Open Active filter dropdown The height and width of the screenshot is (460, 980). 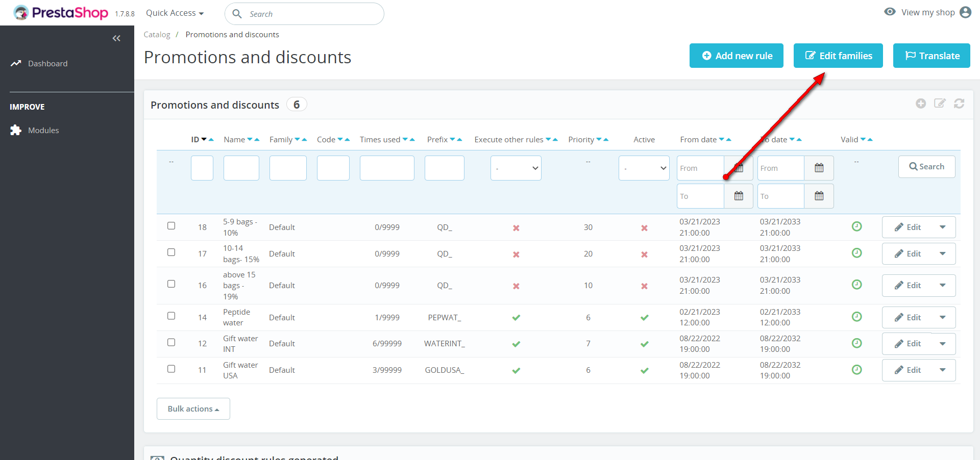click(x=644, y=168)
